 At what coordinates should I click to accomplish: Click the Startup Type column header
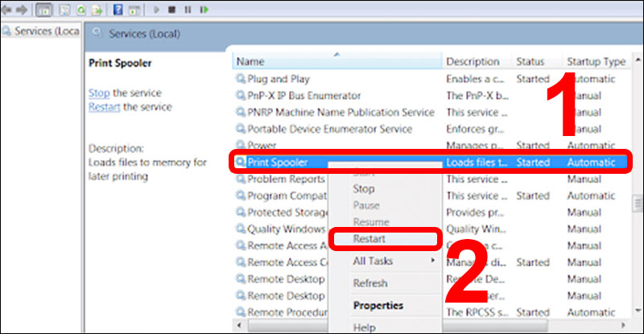(x=595, y=61)
